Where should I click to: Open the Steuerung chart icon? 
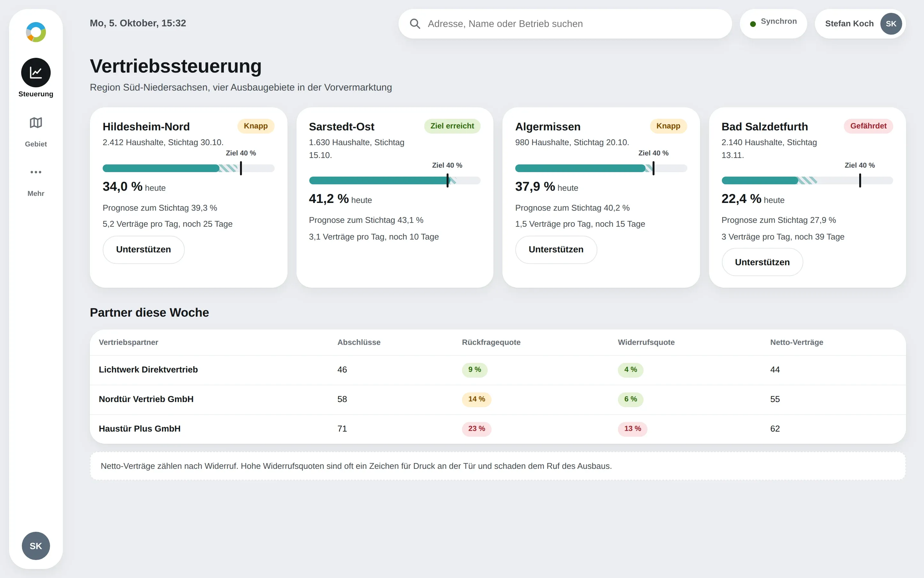36,73
